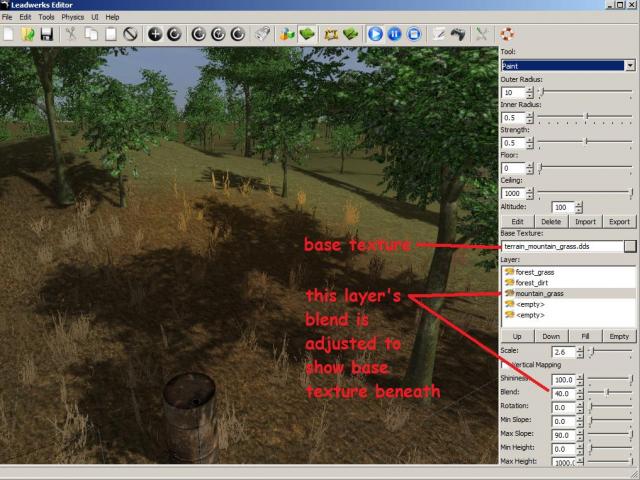
Task: Click the New document icon
Action: [9, 34]
